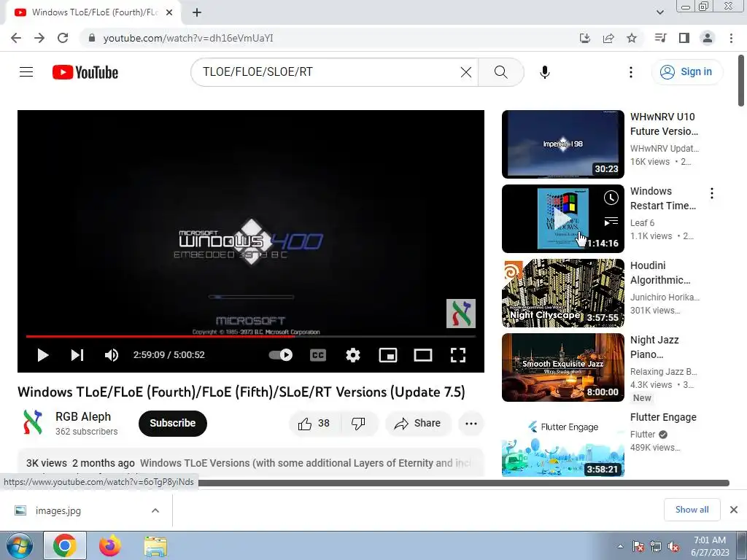The width and height of the screenshot is (747, 560).
Task: Close the Windows TLoE YouTube tab
Action: click(169, 12)
